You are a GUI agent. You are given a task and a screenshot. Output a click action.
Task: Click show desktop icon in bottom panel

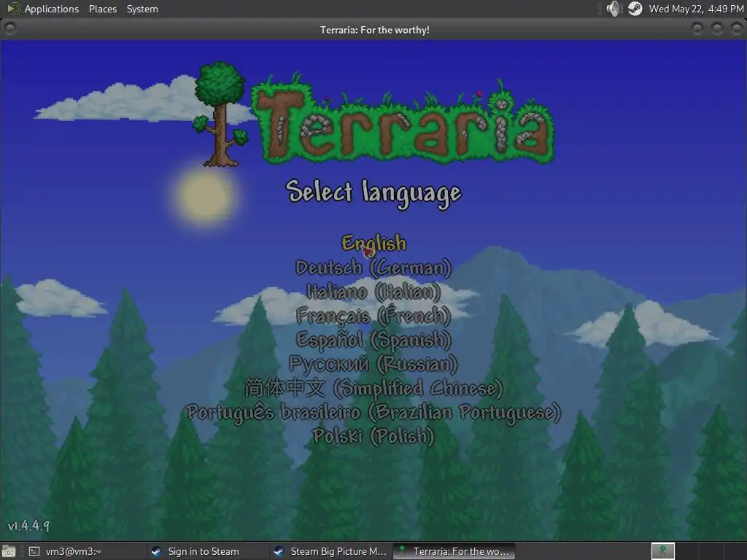[x=8, y=551]
